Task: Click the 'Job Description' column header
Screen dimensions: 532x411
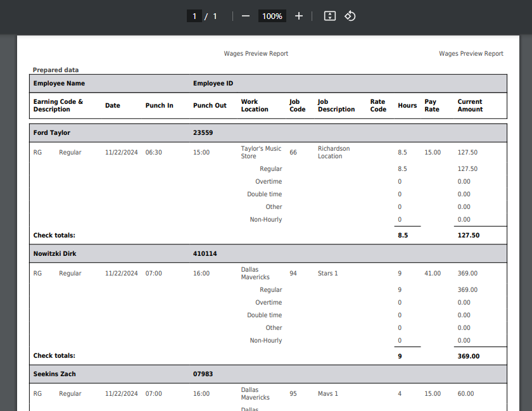Action: coord(336,106)
